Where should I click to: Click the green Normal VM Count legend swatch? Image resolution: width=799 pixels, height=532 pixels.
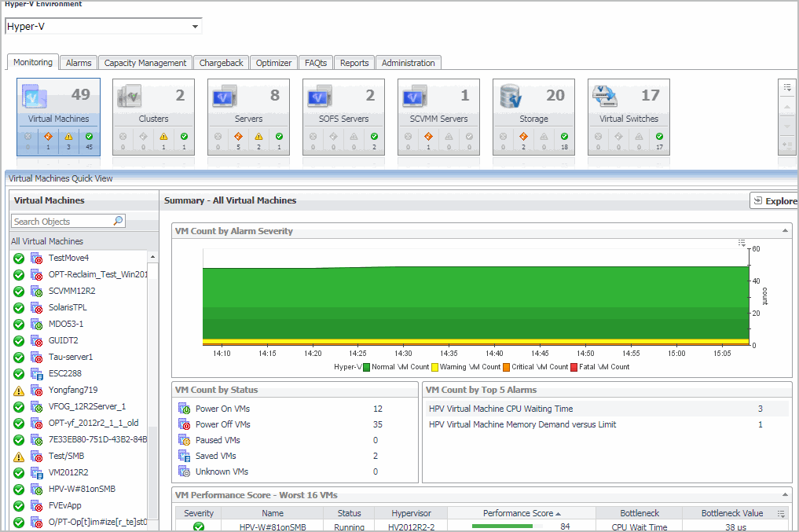[366, 367]
